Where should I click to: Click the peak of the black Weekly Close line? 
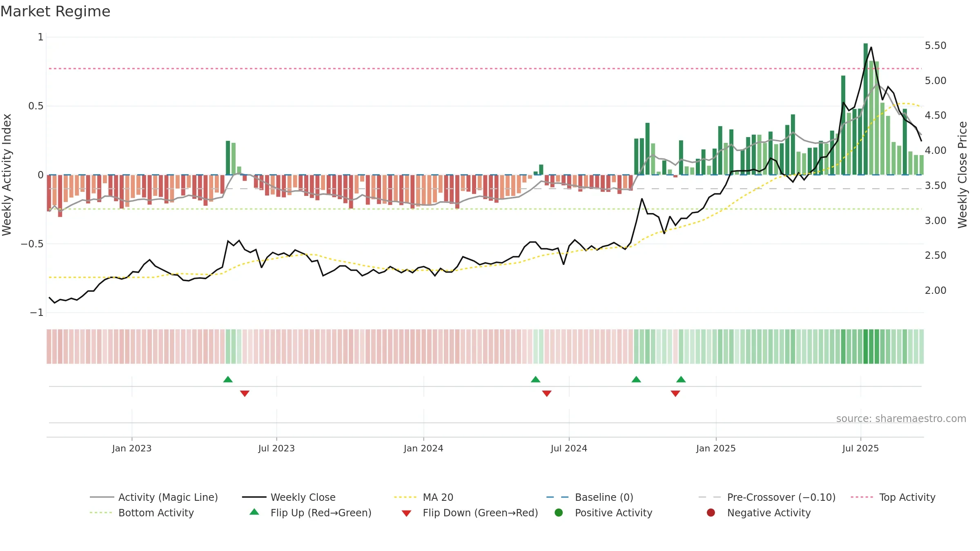tap(871, 47)
